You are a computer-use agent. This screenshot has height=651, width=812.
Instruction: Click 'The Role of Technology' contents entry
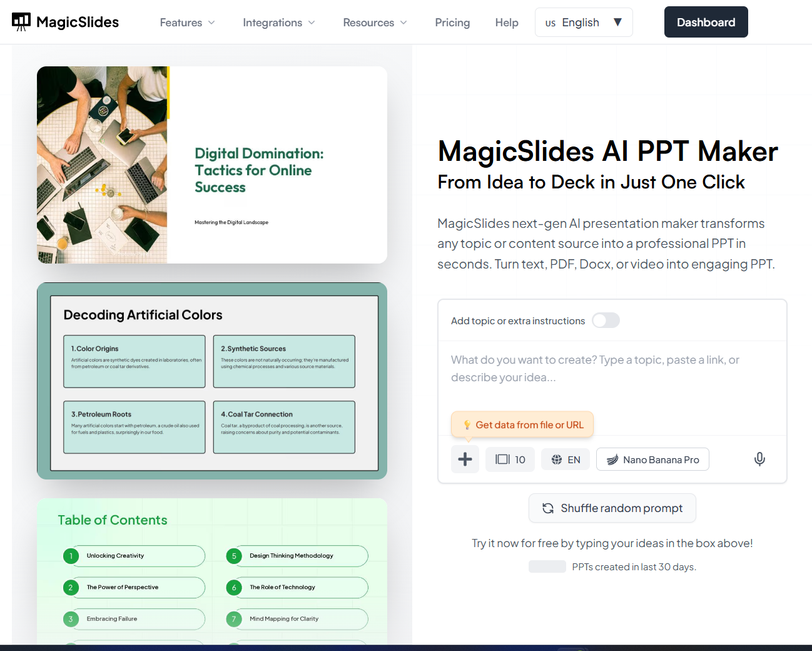tap(297, 587)
